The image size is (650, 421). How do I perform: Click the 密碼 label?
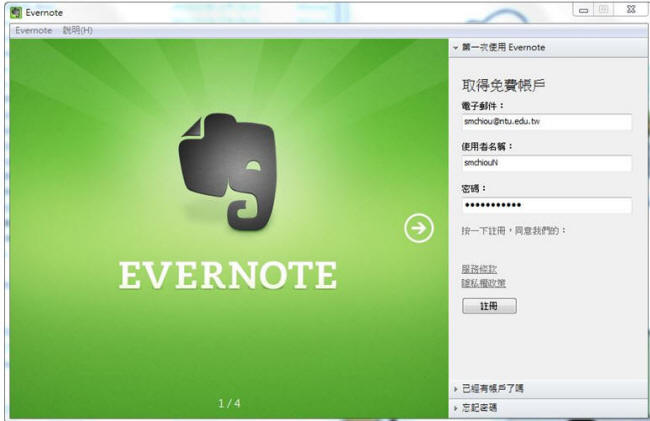(x=473, y=189)
